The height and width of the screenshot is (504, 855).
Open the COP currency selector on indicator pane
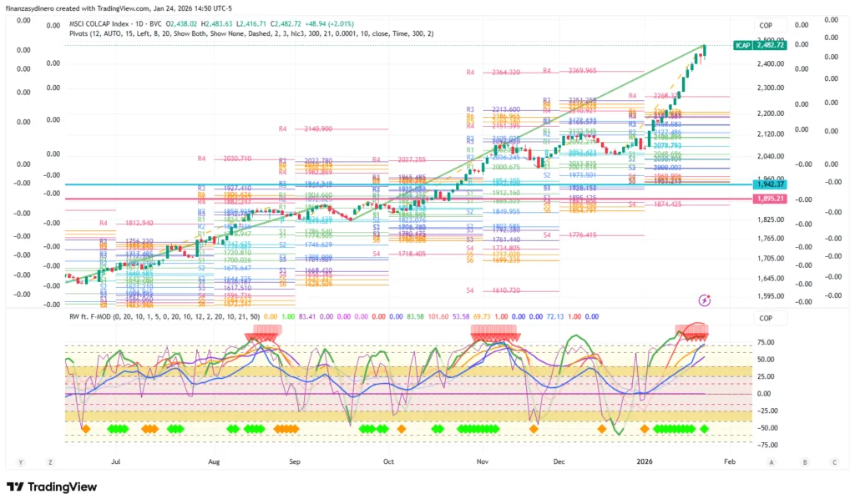tap(766, 318)
